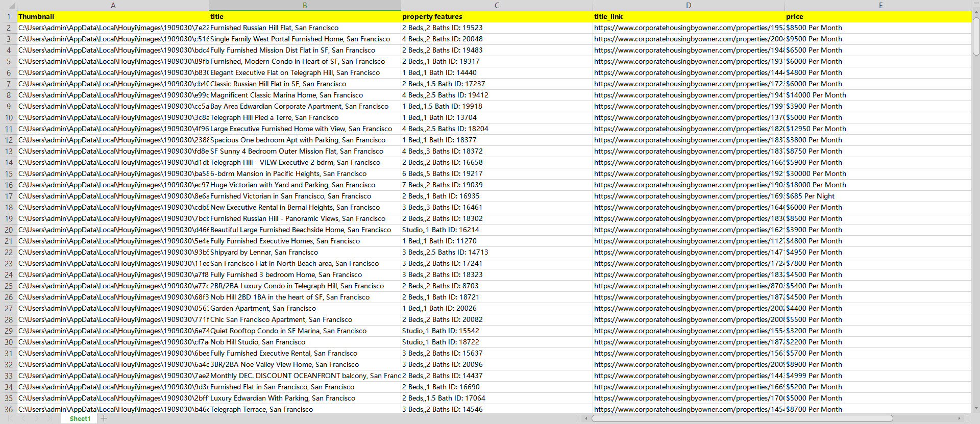This screenshot has height=424, width=980.
Task: Select price cell '$30000 Per Month'
Action: click(878, 173)
